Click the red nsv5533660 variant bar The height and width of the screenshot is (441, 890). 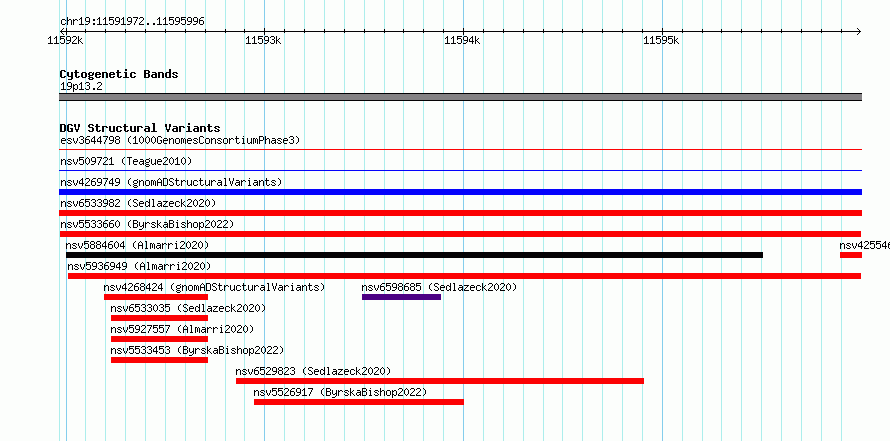click(x=460, y=234)
